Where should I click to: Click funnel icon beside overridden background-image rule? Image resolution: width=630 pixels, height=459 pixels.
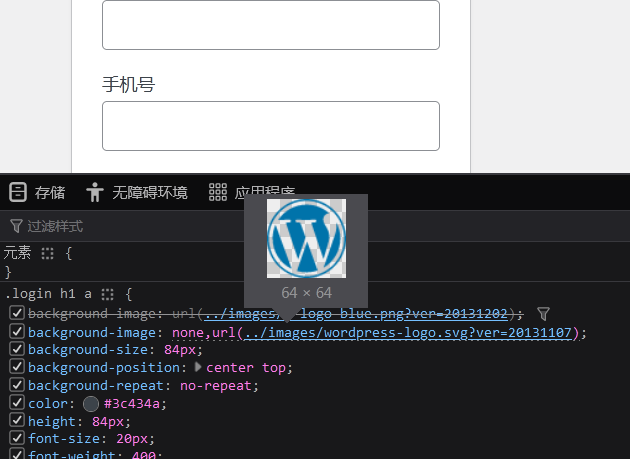543,314
